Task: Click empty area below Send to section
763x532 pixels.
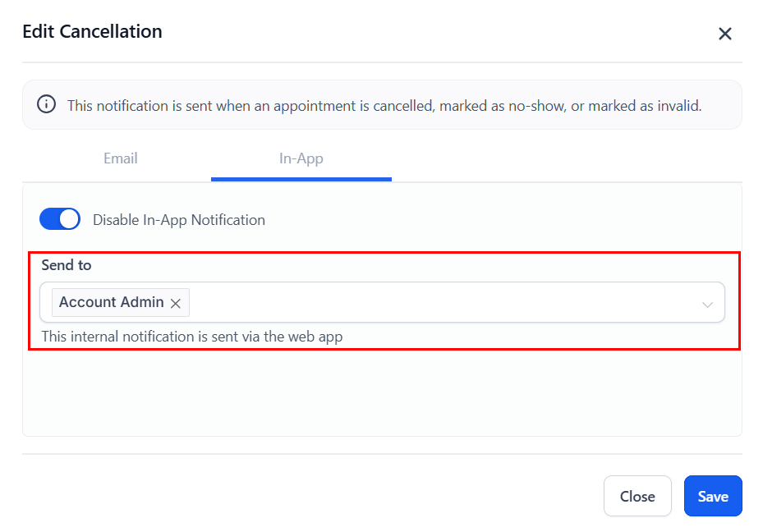Action: (x=381, y=394)
